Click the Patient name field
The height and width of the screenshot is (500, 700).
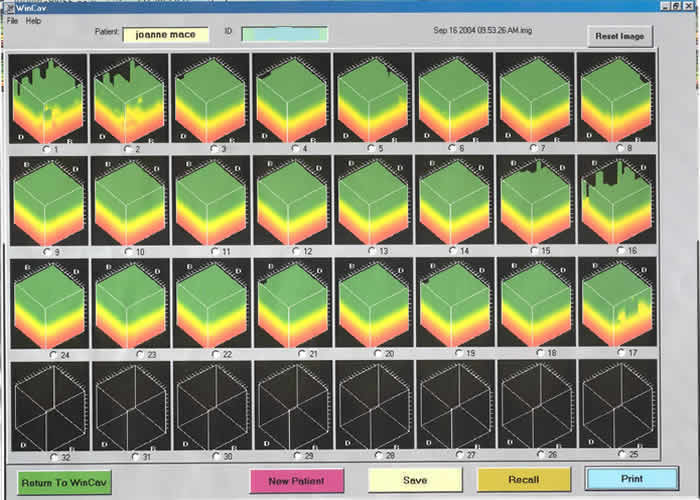click(166, 35)
